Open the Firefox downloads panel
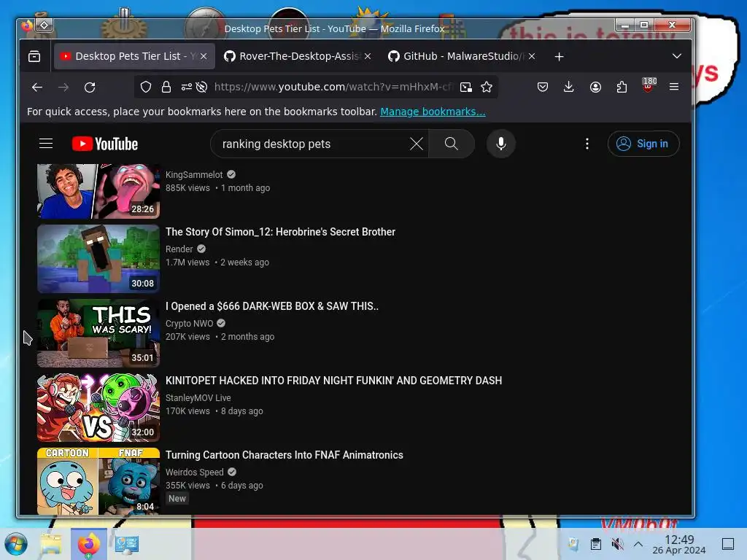Image resolution: width=747 pixels, height=560 pixels. click(569, 87)
